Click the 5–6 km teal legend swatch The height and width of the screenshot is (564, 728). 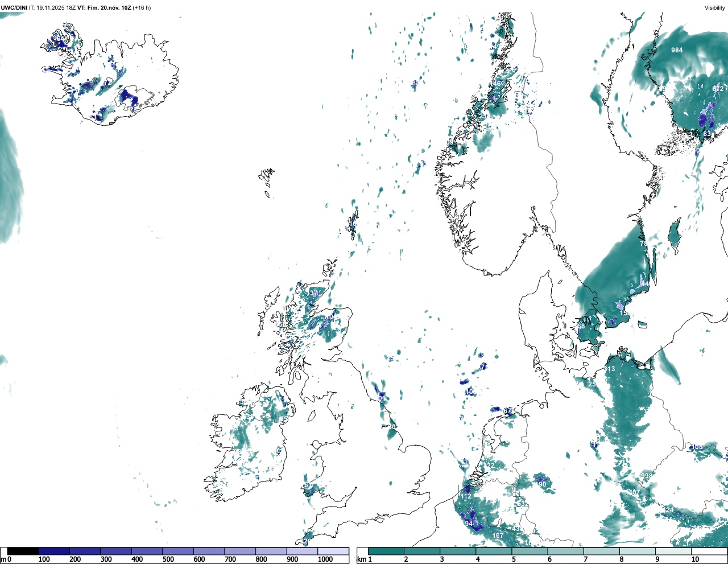[530, 551]
